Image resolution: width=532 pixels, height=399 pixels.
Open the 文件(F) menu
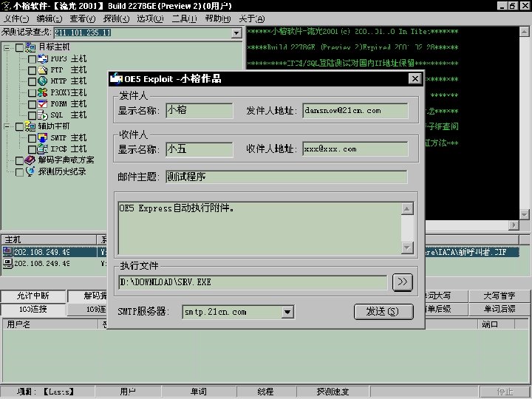(x=16, y=18)
